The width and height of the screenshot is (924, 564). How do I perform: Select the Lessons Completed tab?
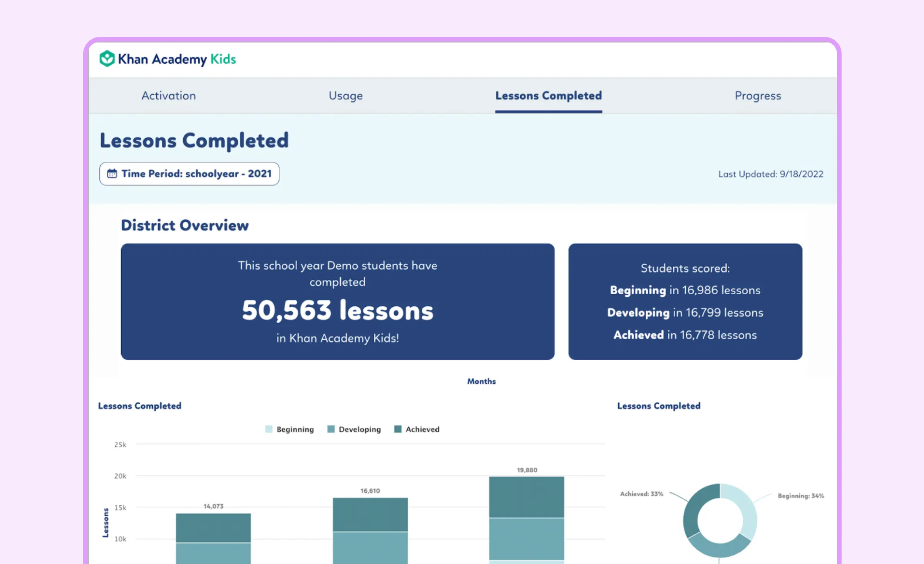coord(549,96)
